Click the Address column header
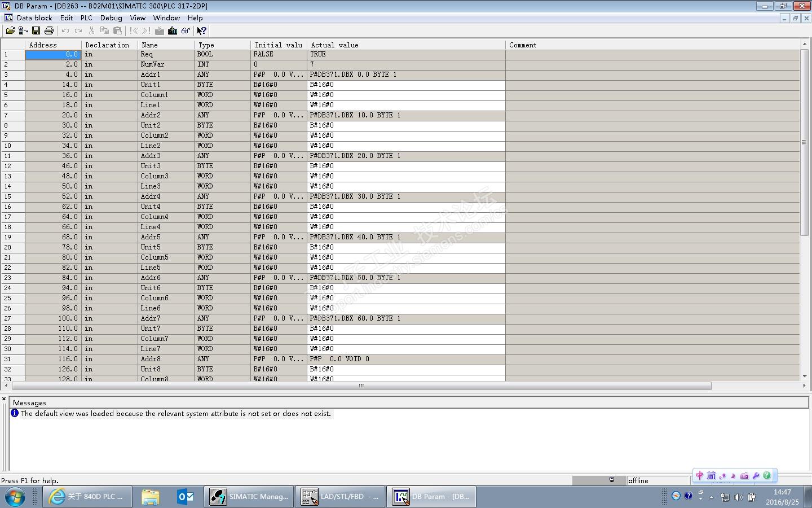The width and height of the screenshot is (812, 508). pos(54,45)
